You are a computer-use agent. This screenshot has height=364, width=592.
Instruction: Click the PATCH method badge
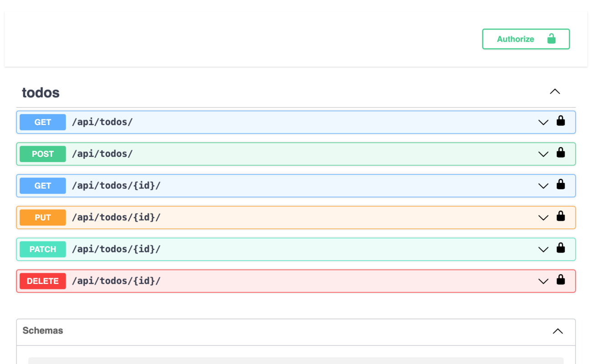click(43, 250)
